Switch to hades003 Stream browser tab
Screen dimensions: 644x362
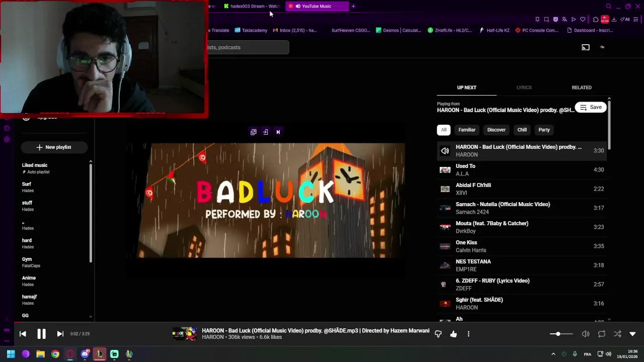pyautogui.click(x=252, y=6)
